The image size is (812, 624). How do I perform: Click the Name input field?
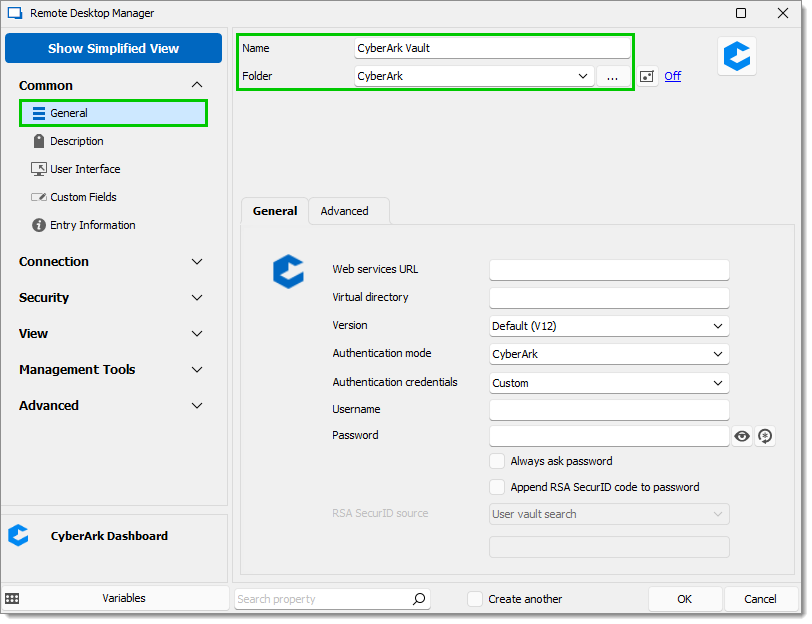(x=492, y=48)
